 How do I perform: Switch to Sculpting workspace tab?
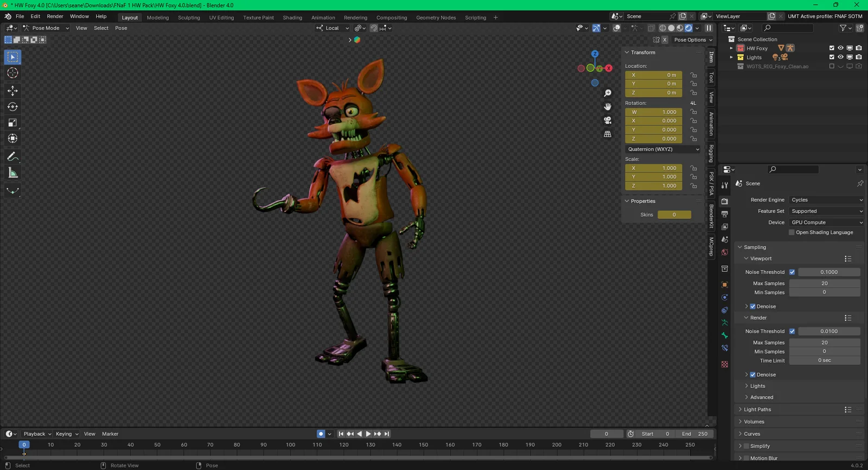(189, 18)
